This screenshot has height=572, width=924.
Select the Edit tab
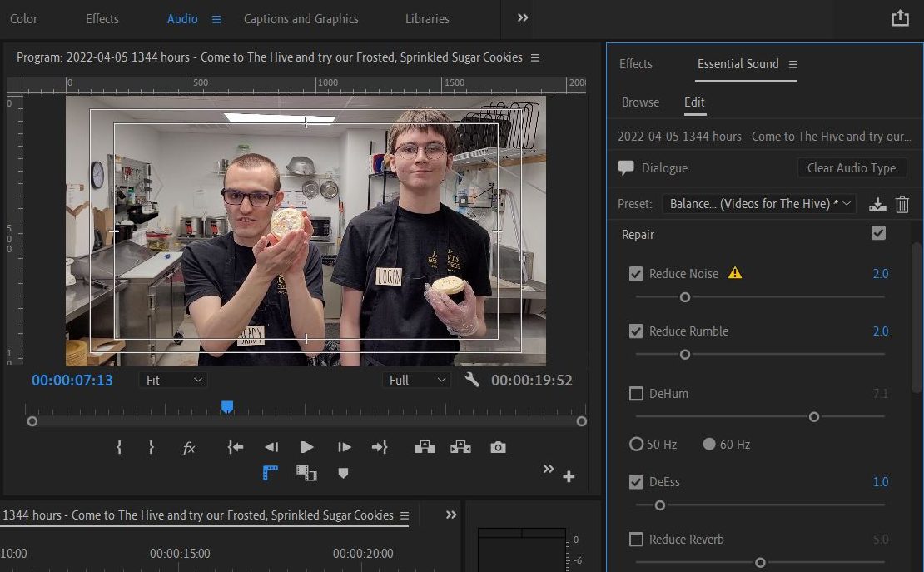694,102
